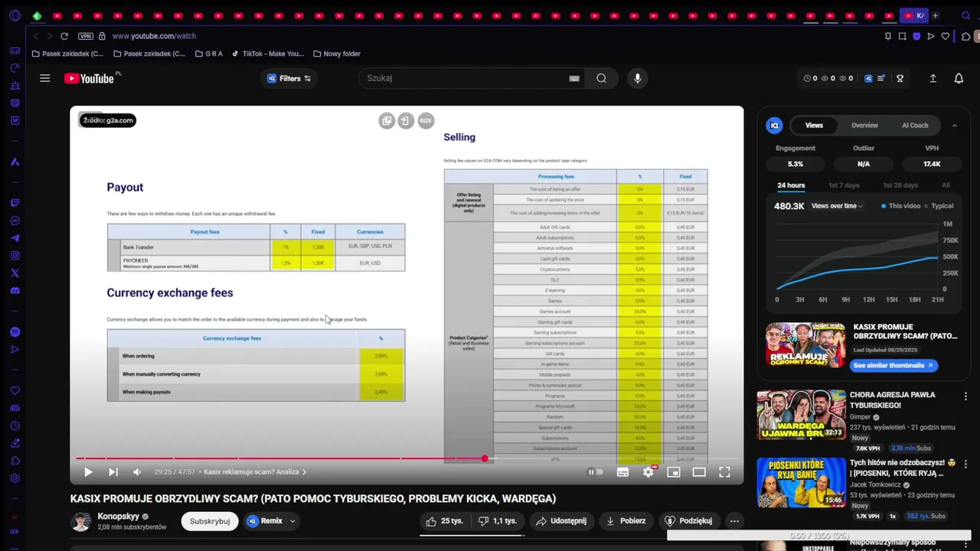
Task: Open the ad blocker shield icon
Action: (917, 36)
